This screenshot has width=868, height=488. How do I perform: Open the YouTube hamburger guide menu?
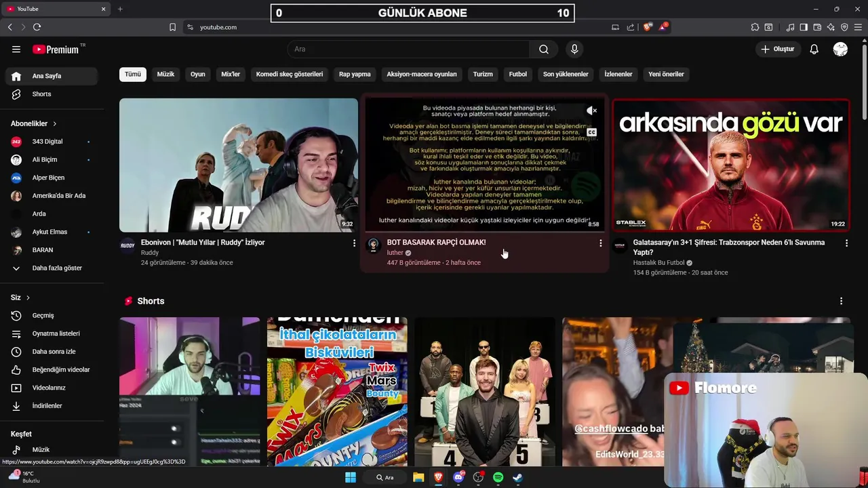click(16, 49)
